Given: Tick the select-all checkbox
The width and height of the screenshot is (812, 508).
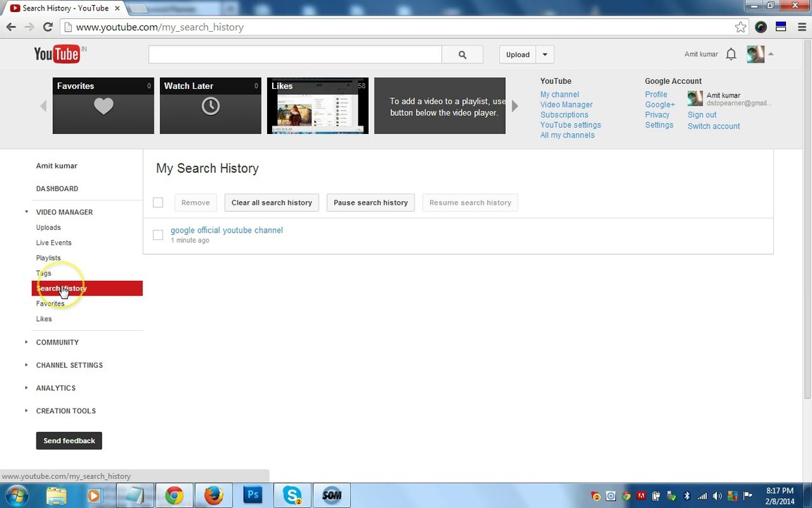Looking at the screenshot, I should click(158, 202).
